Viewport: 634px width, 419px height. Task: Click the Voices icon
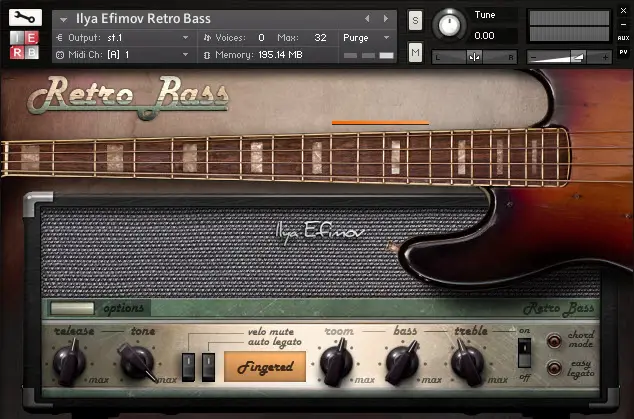[207, 38]
